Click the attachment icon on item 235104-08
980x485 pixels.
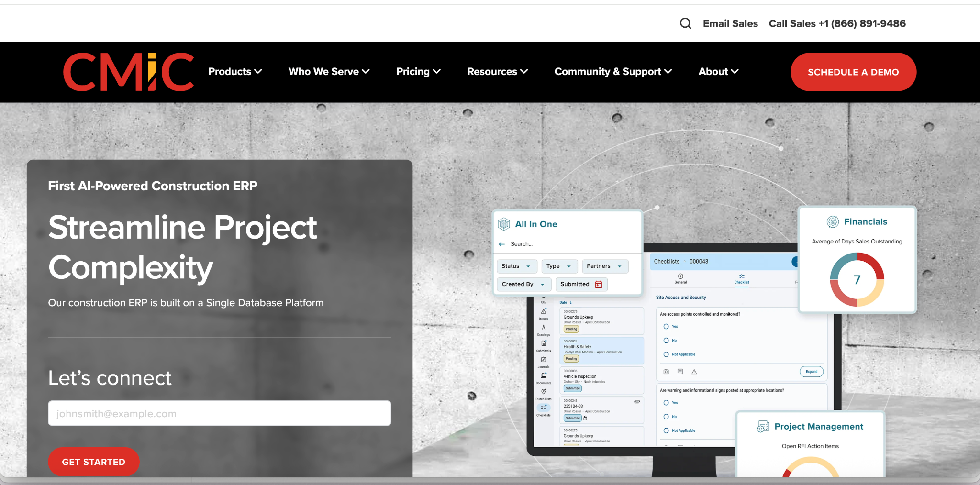(x=637, y=402)
